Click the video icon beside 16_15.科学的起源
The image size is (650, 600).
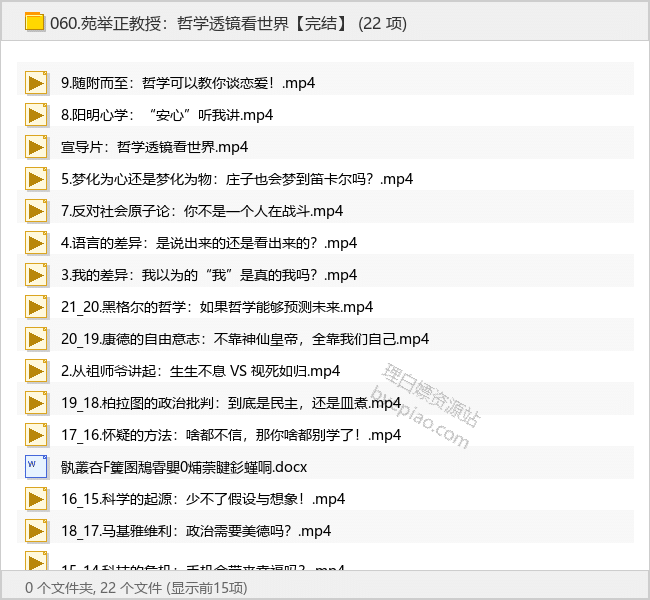(36, 499)
